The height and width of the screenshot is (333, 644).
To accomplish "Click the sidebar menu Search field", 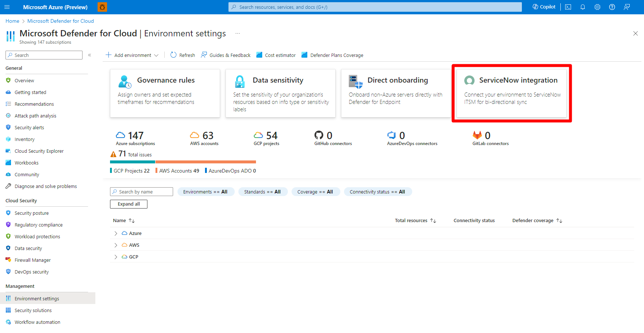I will point(44,55).
